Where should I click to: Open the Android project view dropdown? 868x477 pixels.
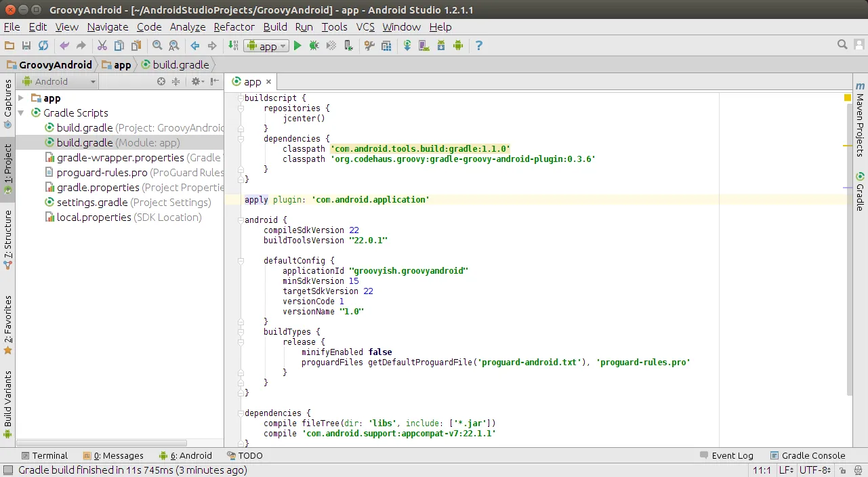click(58, 81)
